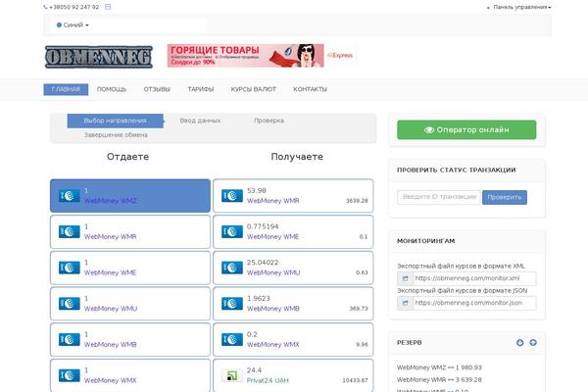
Task: Select WebMoney WMU in the Отдаете column
Action: point(130,304)
